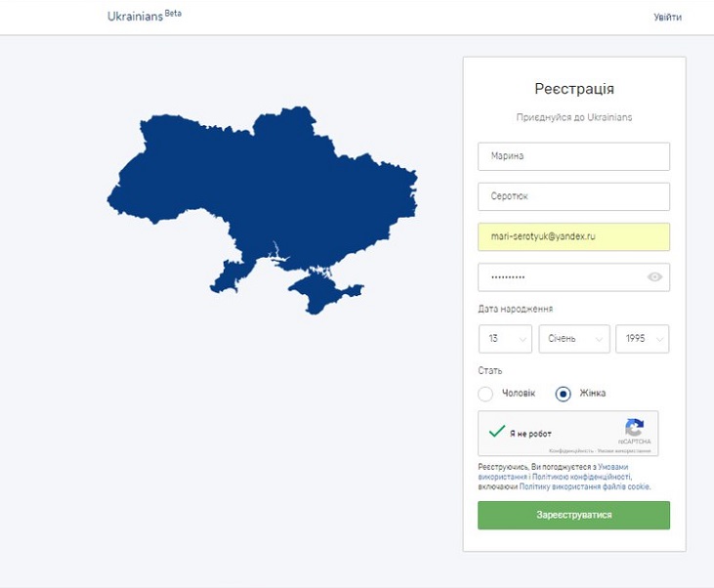Open the Політикою конфіденційності link
Viewport: 714px width, 588px height.
coord(581,477)
